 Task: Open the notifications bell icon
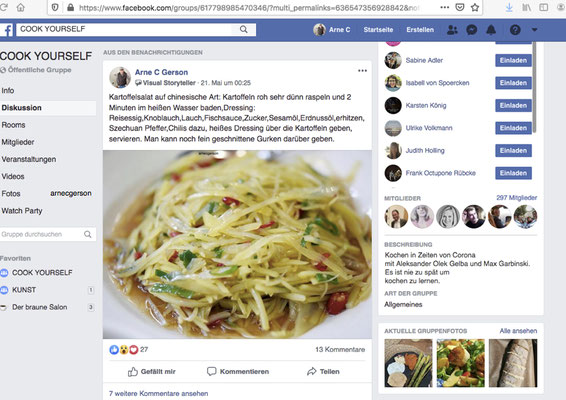pos(491,30)
